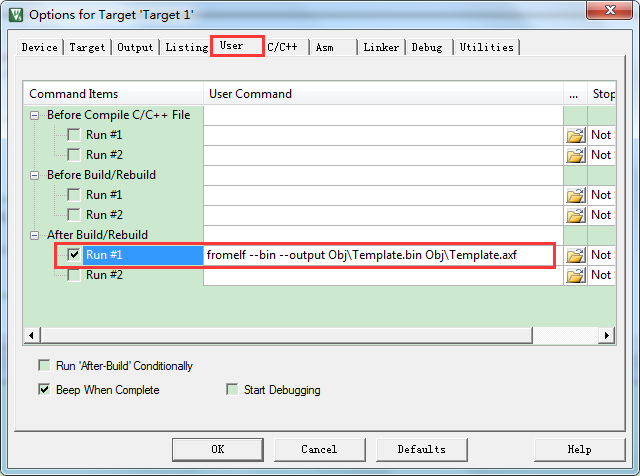The image size is (640, 476).
Task: Click Not cell in Before Compile Run #1 row
Action: tap(602, 135)
